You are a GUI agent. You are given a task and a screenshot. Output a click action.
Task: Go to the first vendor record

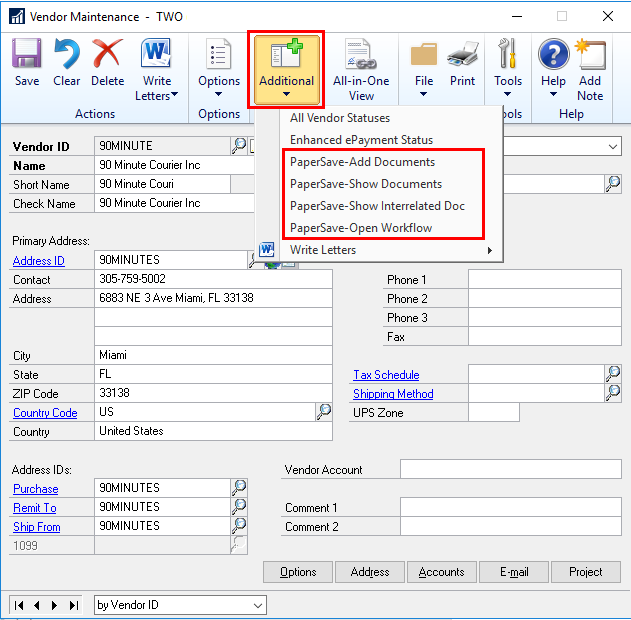pos(19,605)
